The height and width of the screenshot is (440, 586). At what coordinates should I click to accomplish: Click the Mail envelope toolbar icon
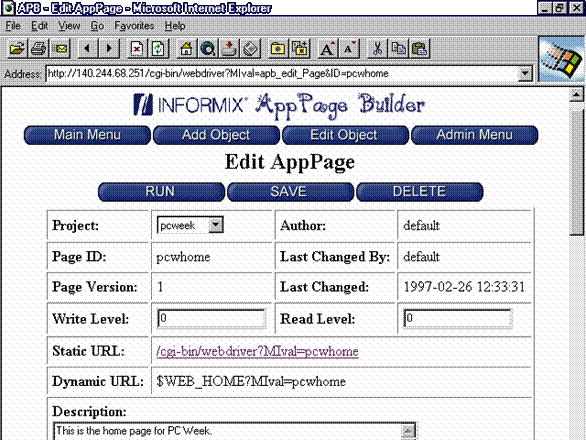[x=61, y=49]
